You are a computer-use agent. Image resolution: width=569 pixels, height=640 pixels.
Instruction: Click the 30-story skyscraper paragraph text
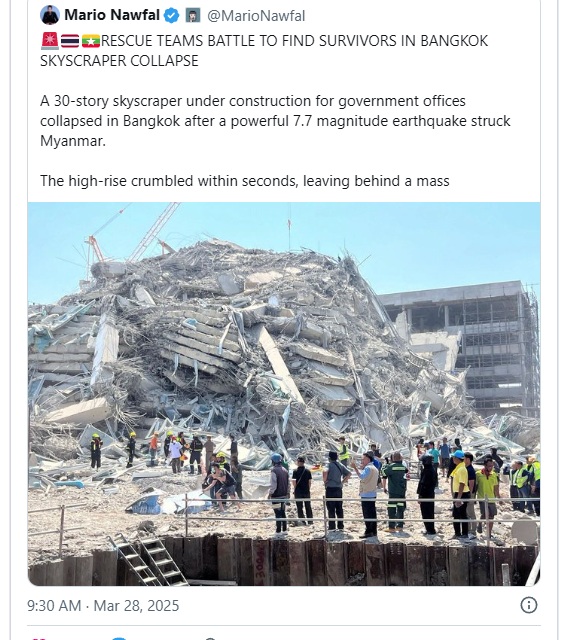pyautogui.click(x=275, y=121)
